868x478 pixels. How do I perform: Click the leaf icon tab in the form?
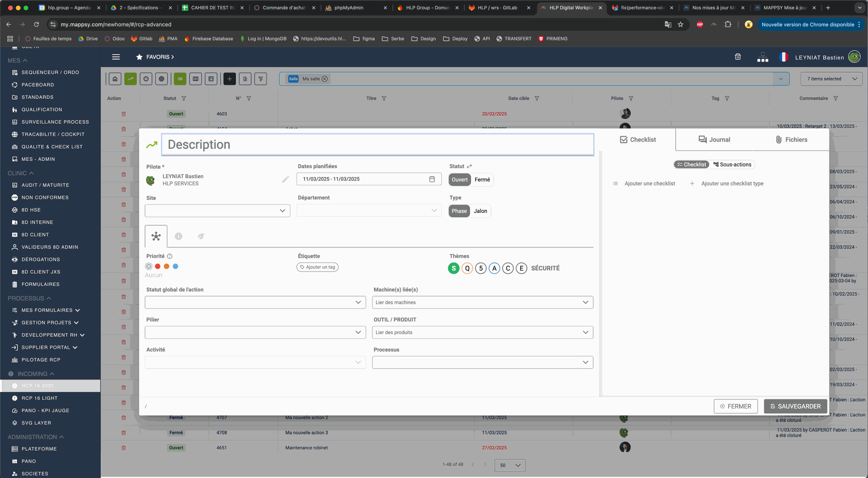(201, 236)
